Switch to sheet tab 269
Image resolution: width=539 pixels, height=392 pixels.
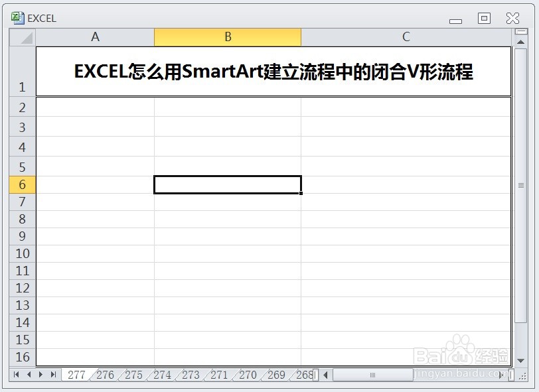(276, 375)
